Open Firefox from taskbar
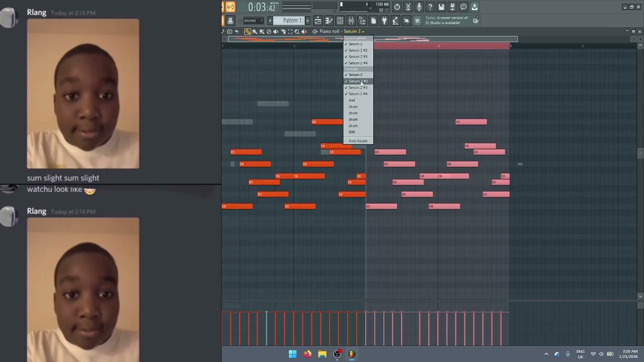The width and height of the screenshot is (644, 362). click(307, 354)
